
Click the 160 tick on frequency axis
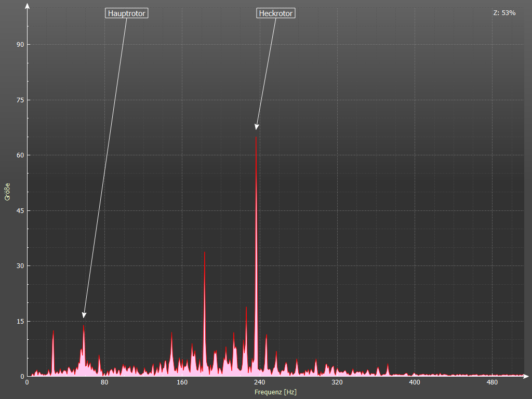click(182, 383)
